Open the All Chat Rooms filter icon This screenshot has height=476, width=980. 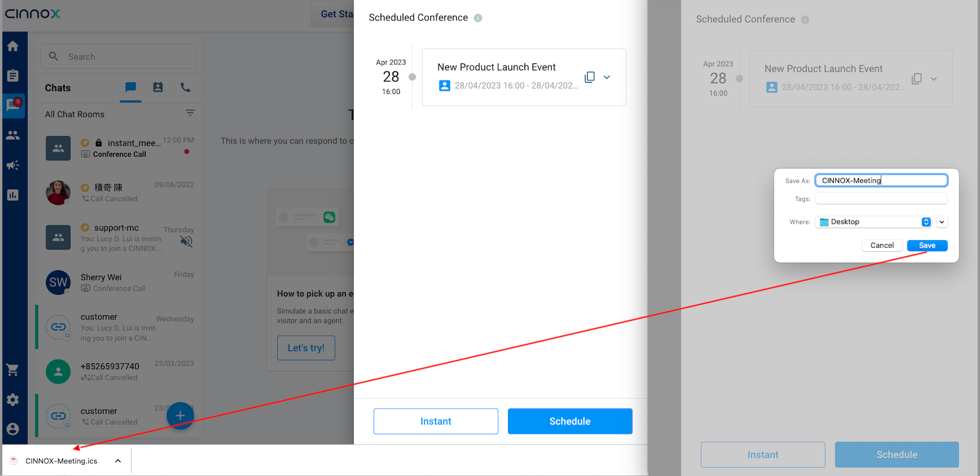pos(190,113)
